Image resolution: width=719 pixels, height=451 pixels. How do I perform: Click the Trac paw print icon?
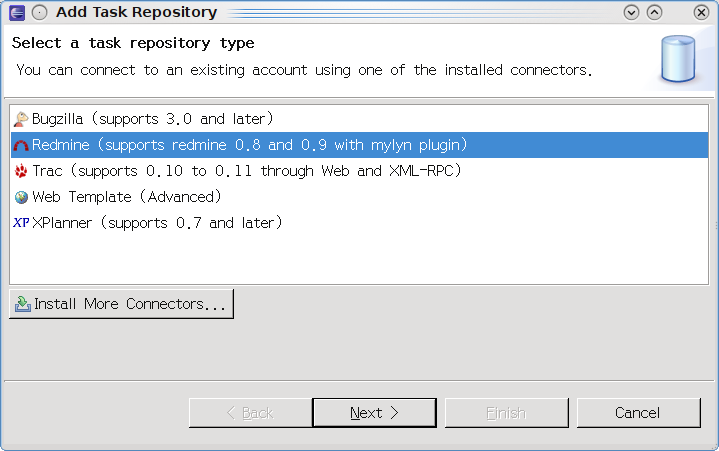click(x=21, y=171)
